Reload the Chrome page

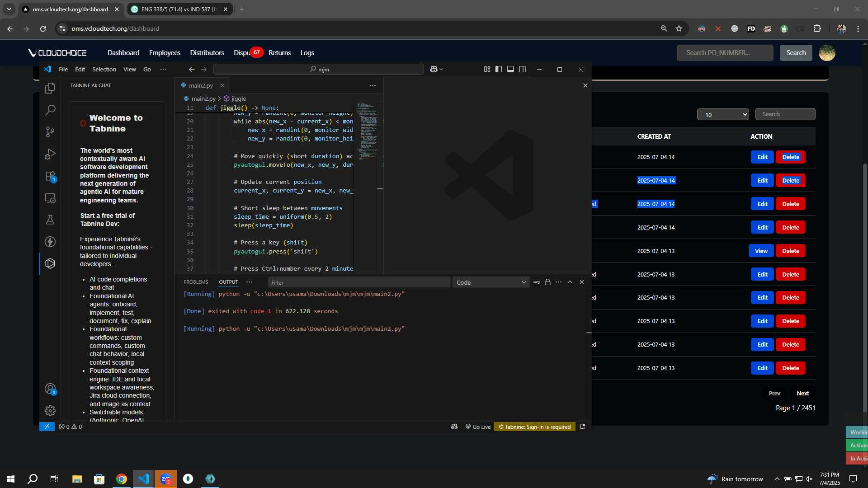43,28
